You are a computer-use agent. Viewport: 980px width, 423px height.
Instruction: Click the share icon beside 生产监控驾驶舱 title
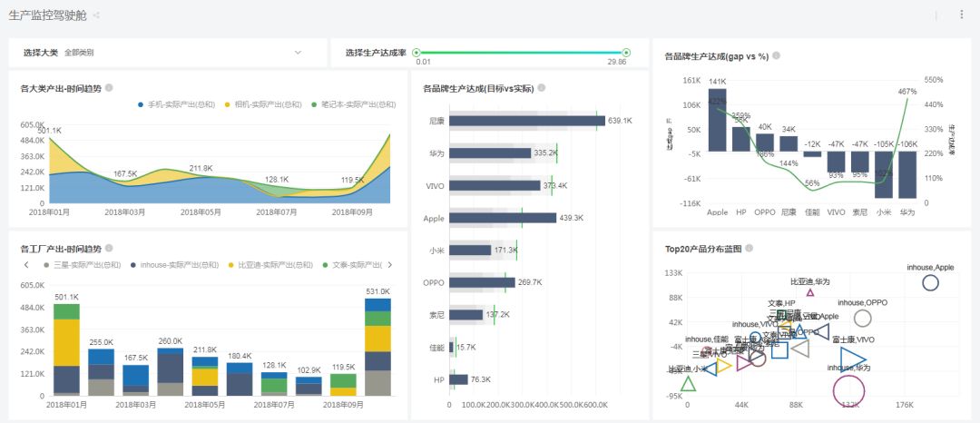[96, 15]
